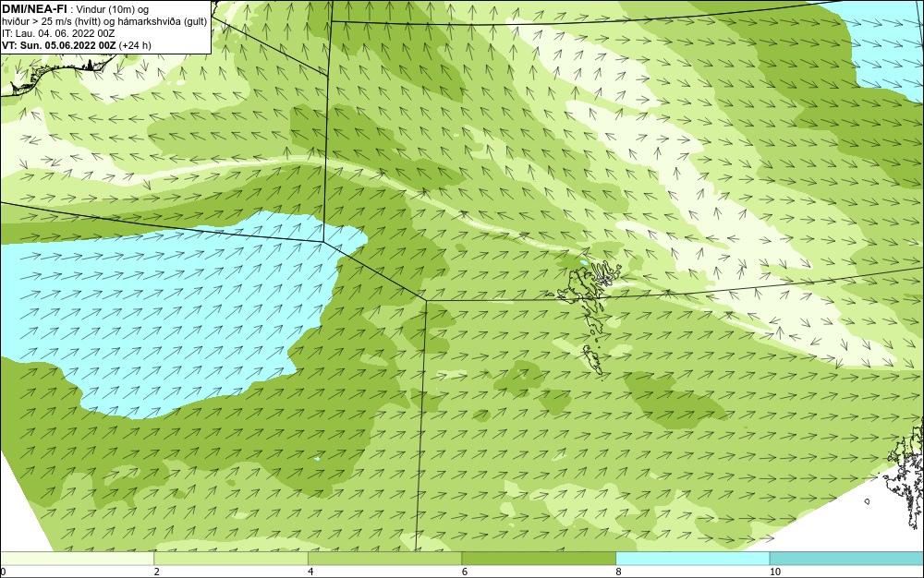Click the 8-10 m/s light cyan swatch
This screenshot has width=924, height=578.
692,558
